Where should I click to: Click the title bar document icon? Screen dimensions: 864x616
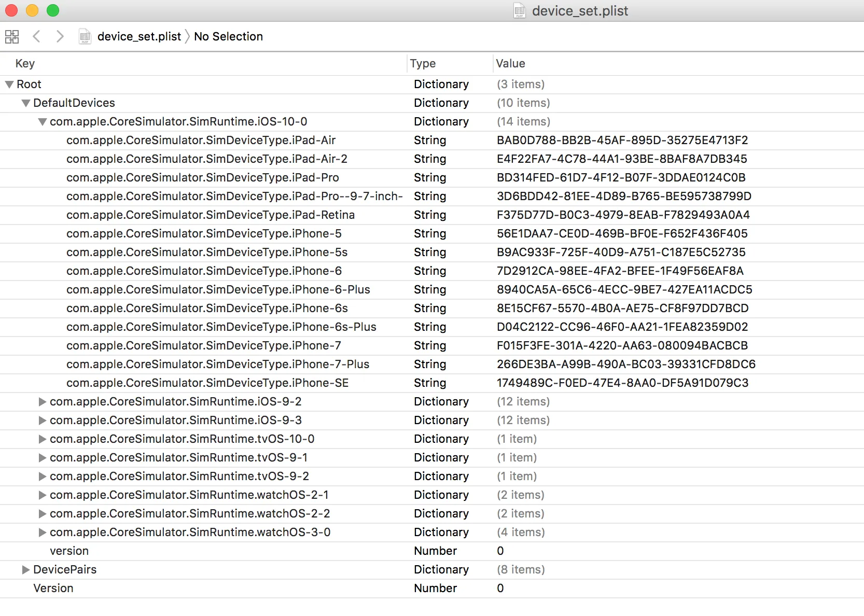(519, 10)
